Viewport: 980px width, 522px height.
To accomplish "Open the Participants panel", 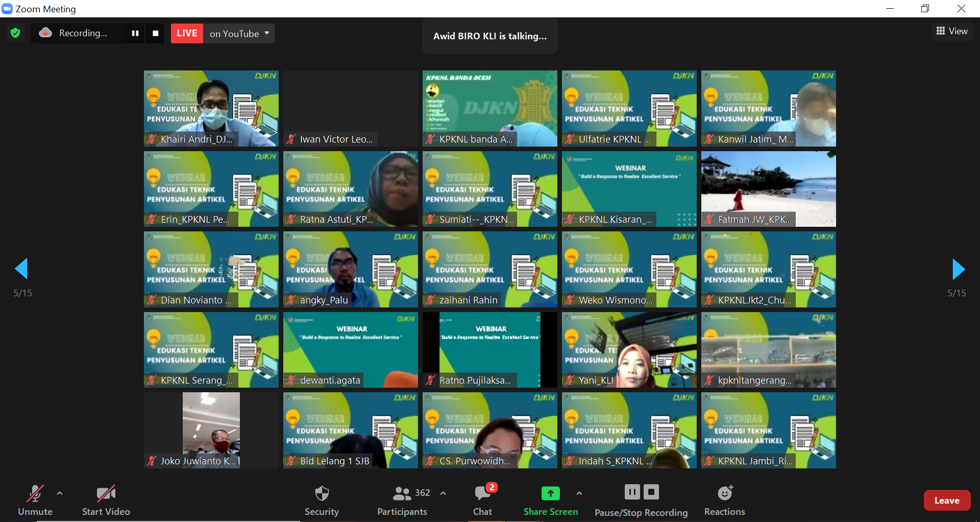I will click(402, 500).
